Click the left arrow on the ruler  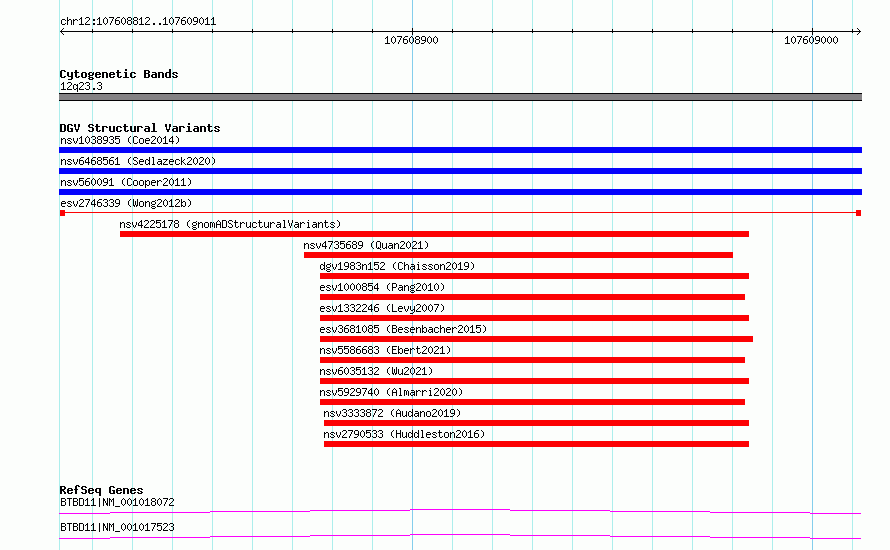[x=62, y=32]
